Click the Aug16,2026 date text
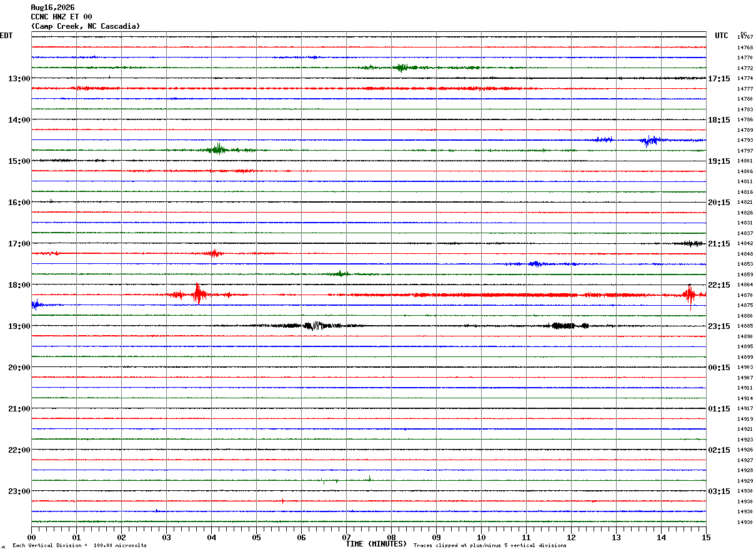 (52, 8)
